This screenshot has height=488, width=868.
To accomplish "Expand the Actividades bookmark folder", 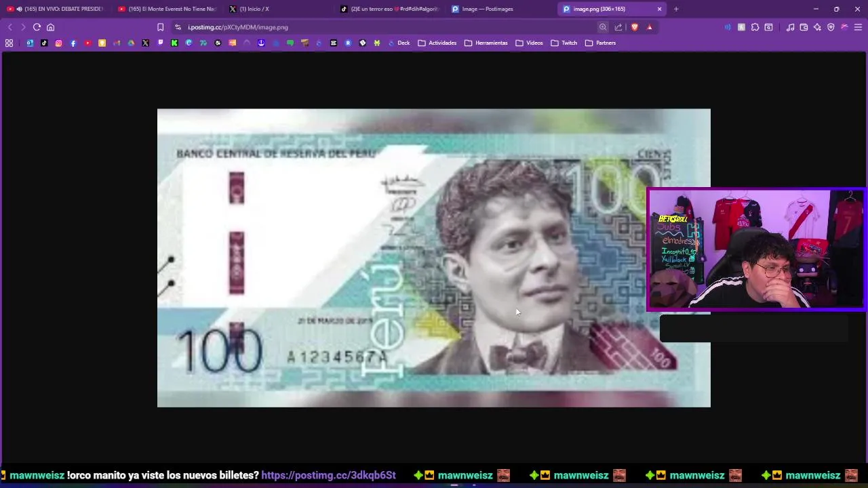I will tap(437, 43).
